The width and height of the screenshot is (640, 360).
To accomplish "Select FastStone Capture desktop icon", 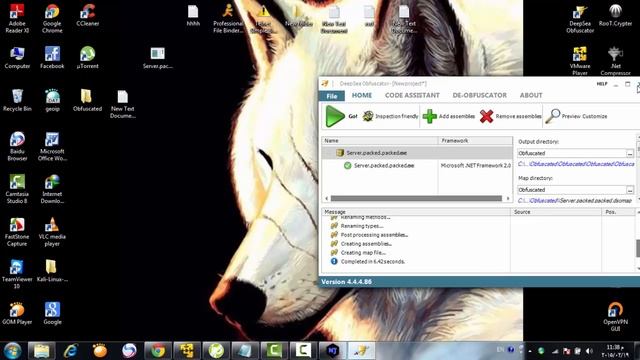I will click(17, 232).
